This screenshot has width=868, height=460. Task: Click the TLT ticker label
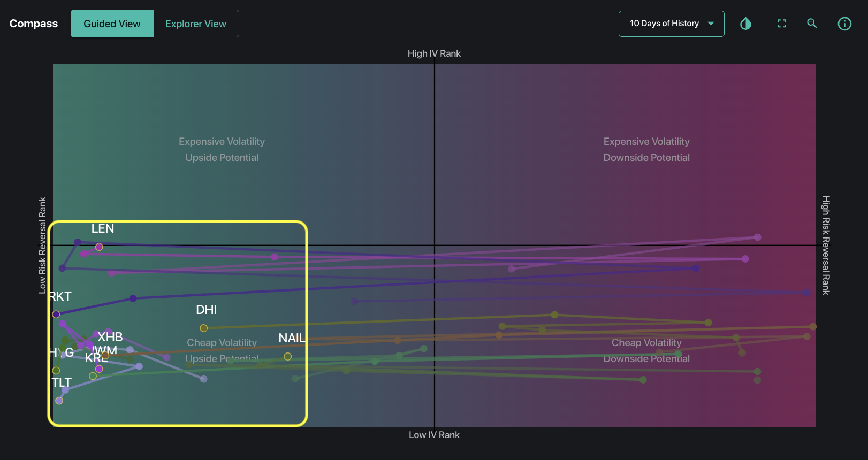click(62, 382)
